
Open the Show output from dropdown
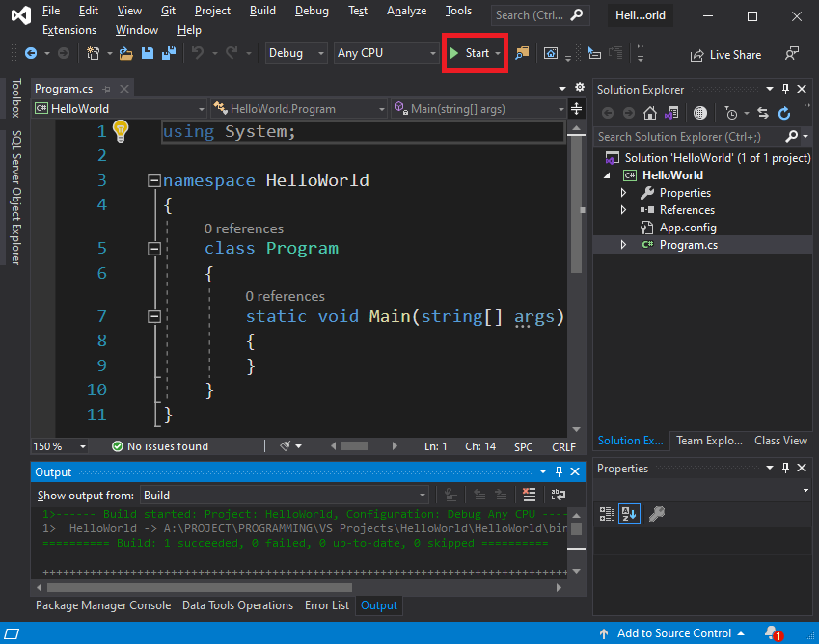pos(285,496)
